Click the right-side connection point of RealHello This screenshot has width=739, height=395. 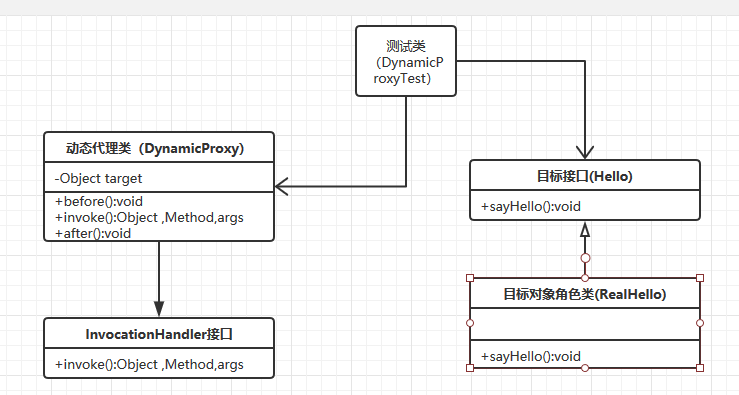point(700,323)
